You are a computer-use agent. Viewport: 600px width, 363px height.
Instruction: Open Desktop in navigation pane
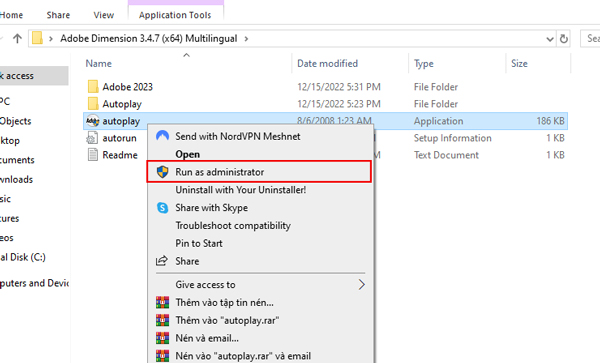pyautogui.click(x=10, y=140)
